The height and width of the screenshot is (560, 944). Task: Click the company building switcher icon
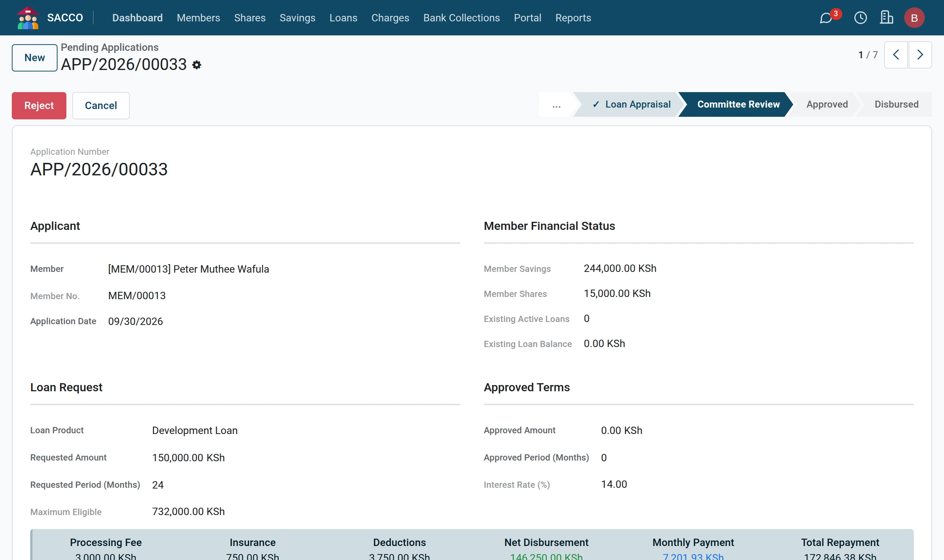(x=886, y=18)
